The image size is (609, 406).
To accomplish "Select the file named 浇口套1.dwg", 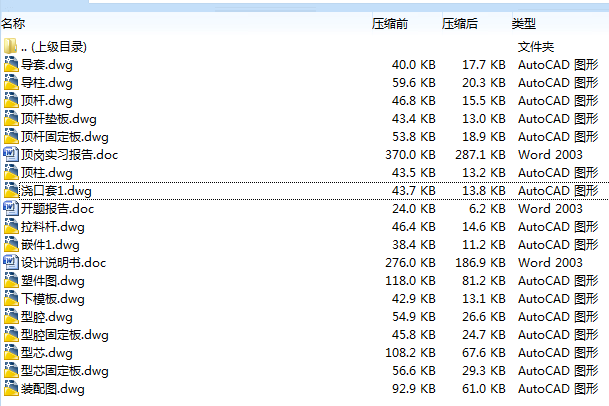I will click(56, 191).
